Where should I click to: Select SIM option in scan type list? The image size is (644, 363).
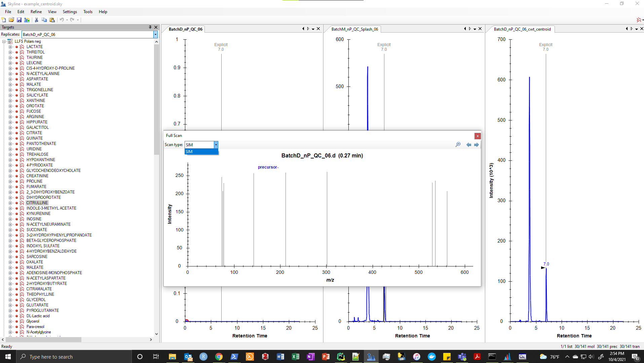(201, 152)
